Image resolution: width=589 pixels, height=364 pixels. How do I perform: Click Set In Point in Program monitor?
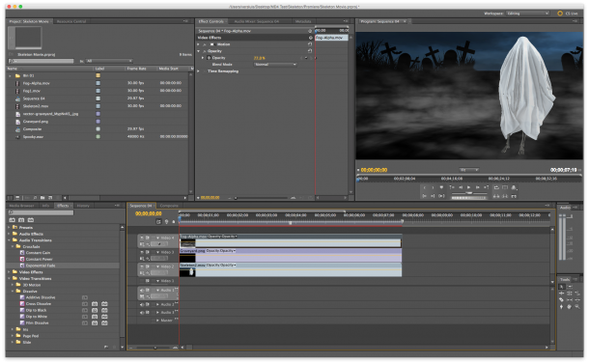tap(425, 187)
